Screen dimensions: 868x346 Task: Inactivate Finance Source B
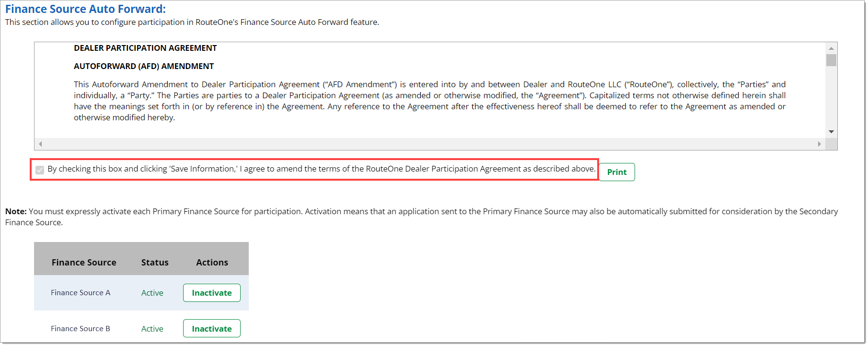pyautogui.click(x=211, y=328)
